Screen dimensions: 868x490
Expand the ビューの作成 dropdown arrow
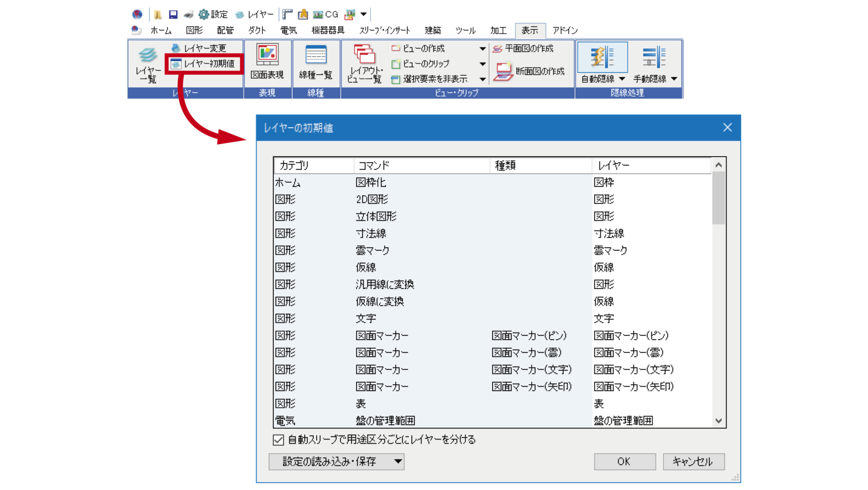tap(483, 48)
